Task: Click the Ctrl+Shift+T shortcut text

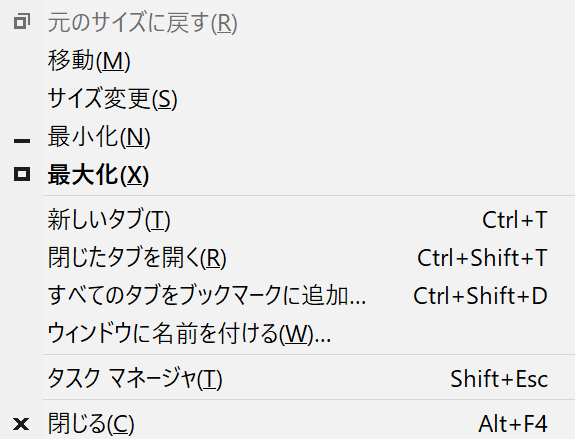Action: click(x=482, y=258)
